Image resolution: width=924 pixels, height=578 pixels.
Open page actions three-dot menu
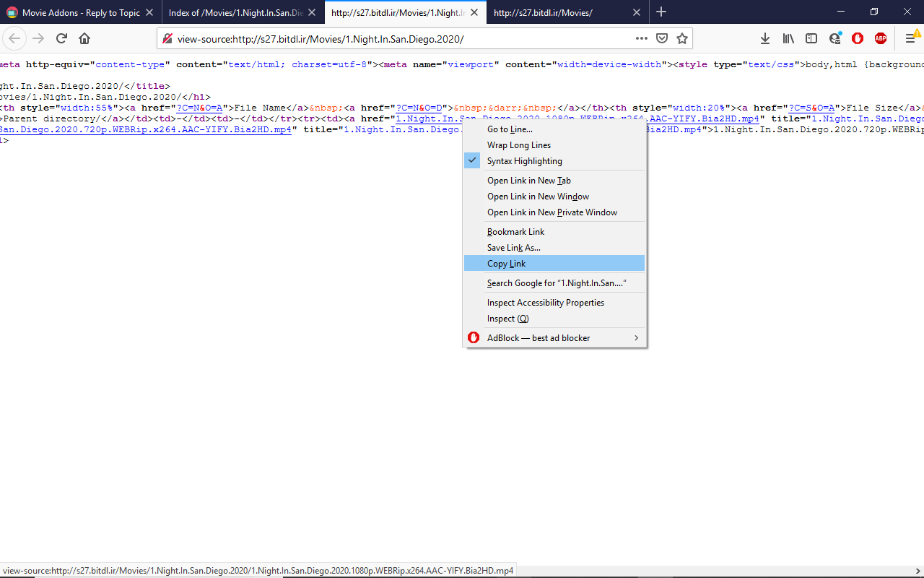(642, 38)
